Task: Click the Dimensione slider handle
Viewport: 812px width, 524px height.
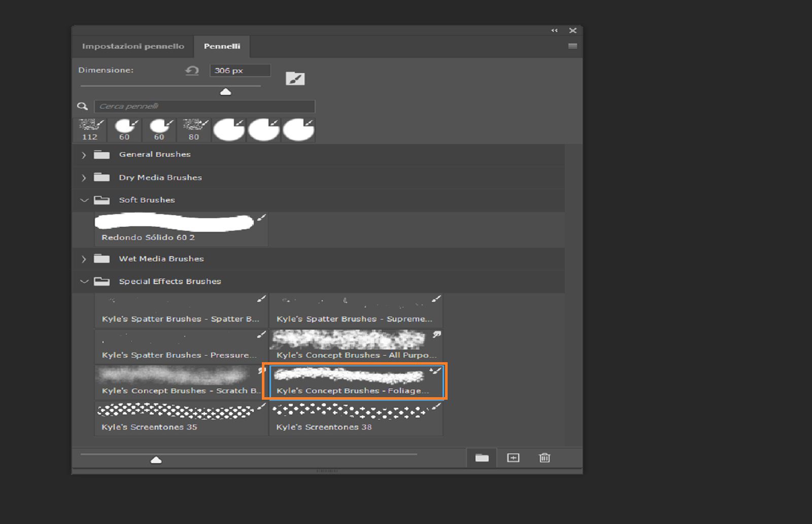Action: (225, 92)
